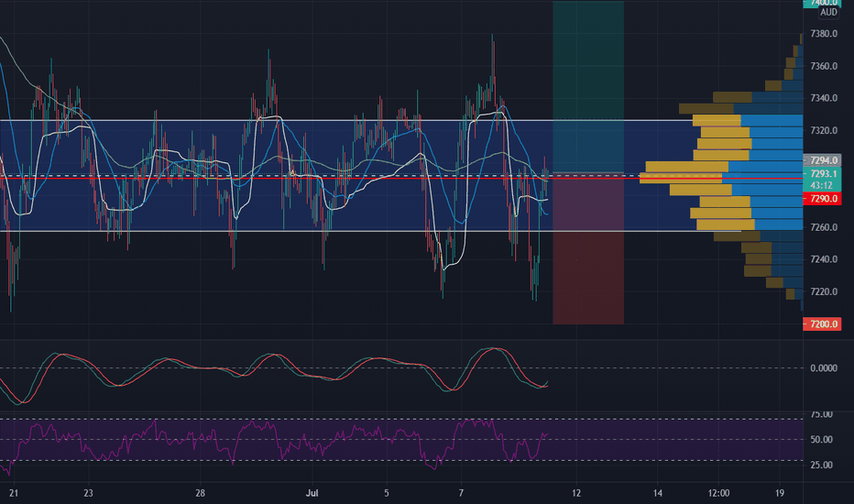Viewport: 854px width, 504px height.
Task: Click the 7340.0 price axis value
Action: click(824, 98)
